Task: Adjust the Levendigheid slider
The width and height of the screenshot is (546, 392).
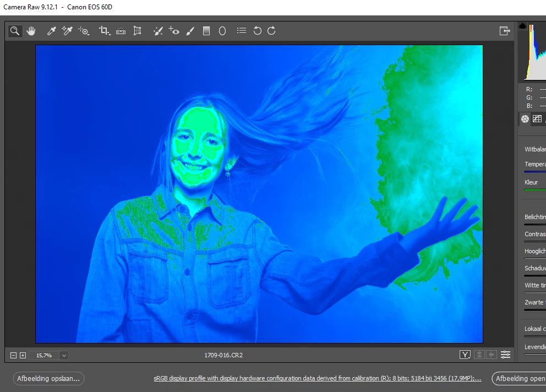Action: tap(535, 355)
